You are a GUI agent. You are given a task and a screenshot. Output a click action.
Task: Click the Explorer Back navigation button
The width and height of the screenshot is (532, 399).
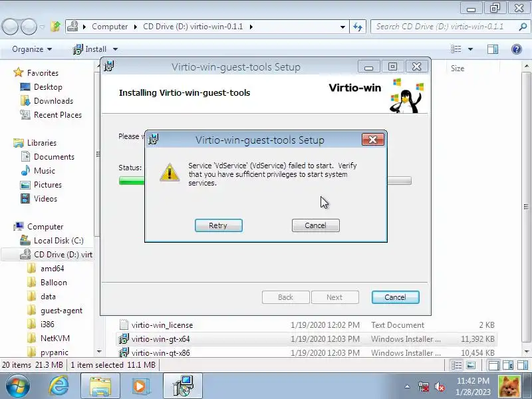tap(10, 27)
